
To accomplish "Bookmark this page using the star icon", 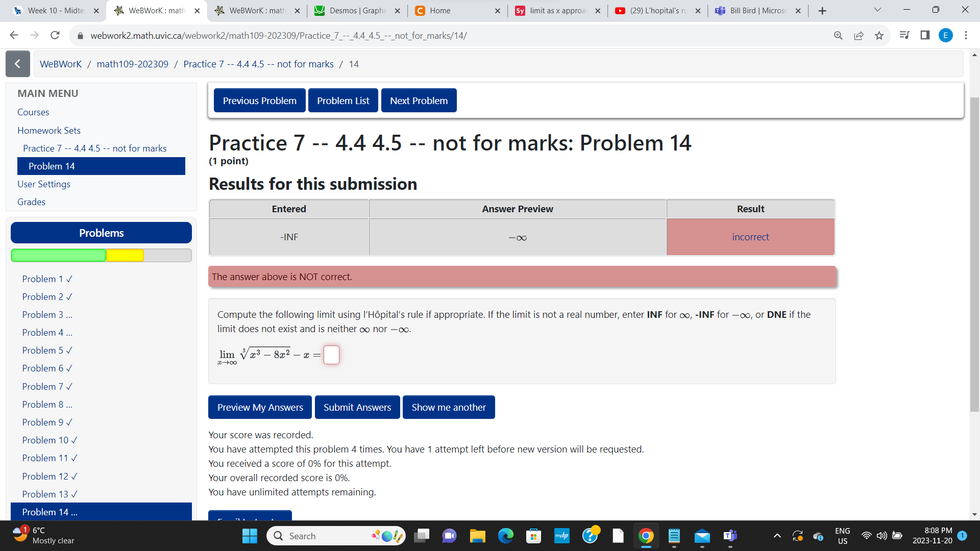I will (879, 35).
